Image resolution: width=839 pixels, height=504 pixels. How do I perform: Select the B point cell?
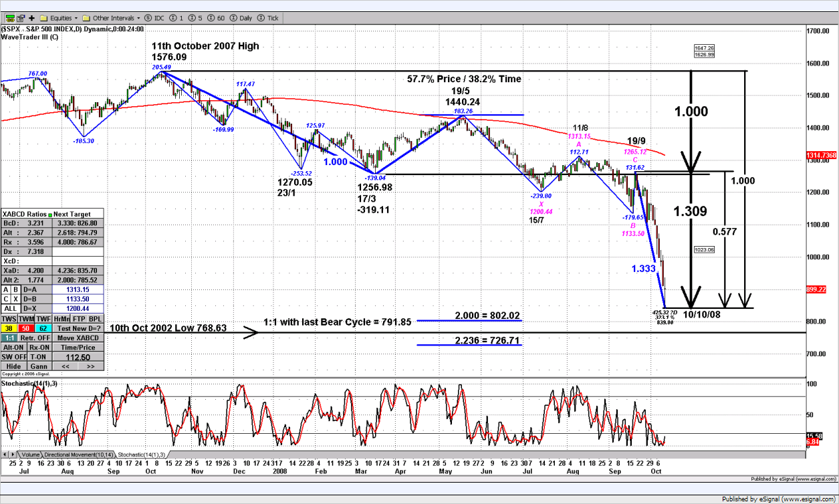tap(15, 289)
